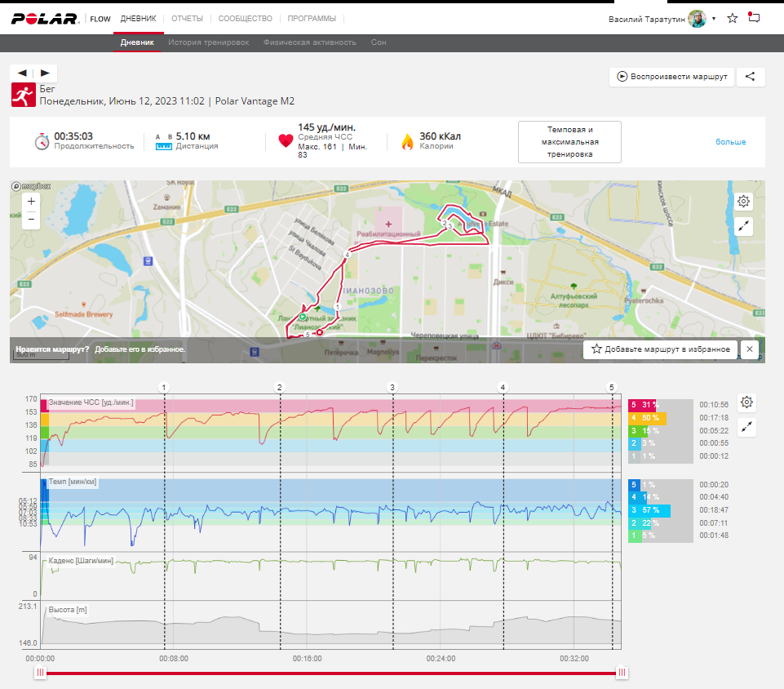The height and width of the screenshot is (689, 784).
Task: Click the Mapbox logo on map
Action: [31, 186]
